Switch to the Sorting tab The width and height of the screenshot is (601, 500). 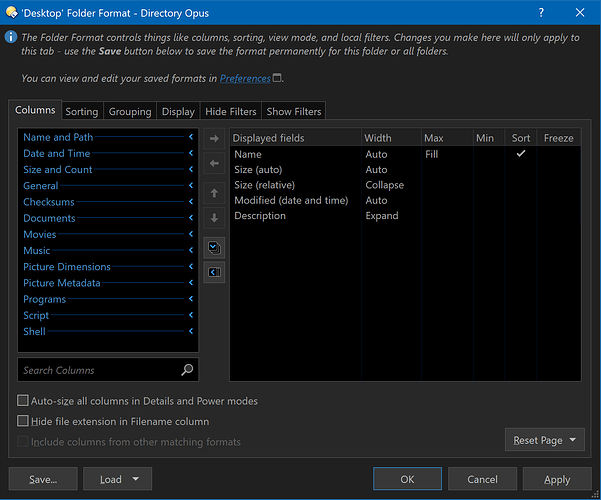point(82,112)
